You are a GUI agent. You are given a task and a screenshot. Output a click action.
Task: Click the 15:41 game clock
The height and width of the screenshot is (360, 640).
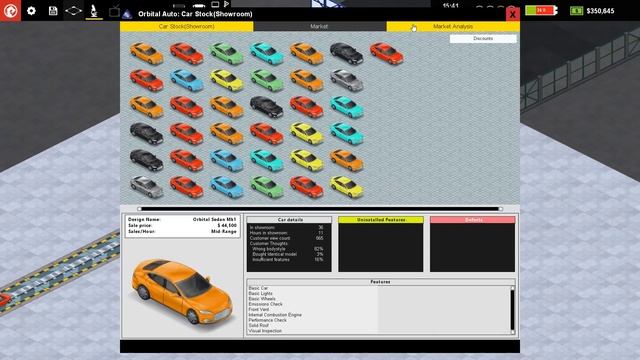tap(450, 6)
